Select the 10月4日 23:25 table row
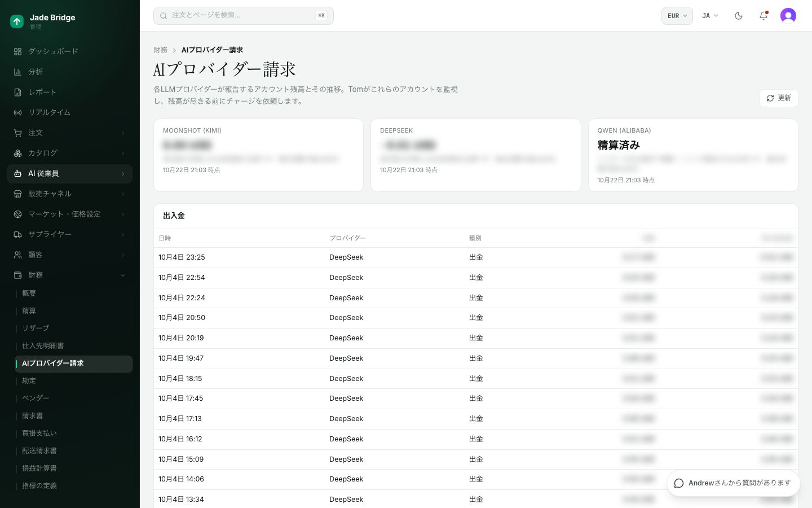The height and width of the screenshot is (508, 812). point(475,257)
